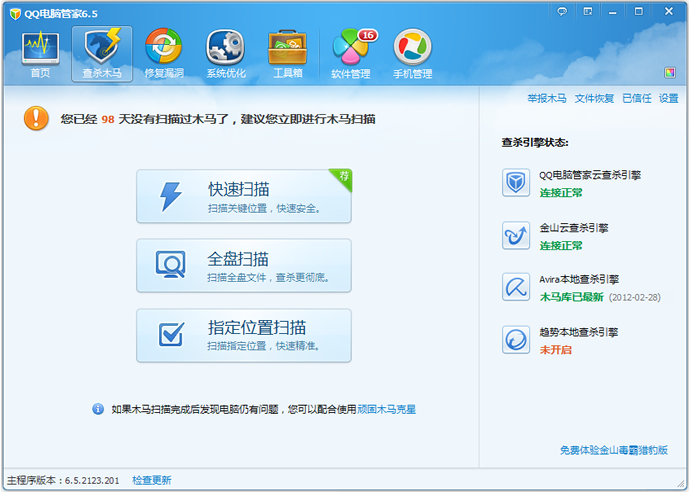Image resolution: width=690 pixels, height=492 pixels.
Task: Click the 举报木马 report trojan link
Action: pos(547,99)
